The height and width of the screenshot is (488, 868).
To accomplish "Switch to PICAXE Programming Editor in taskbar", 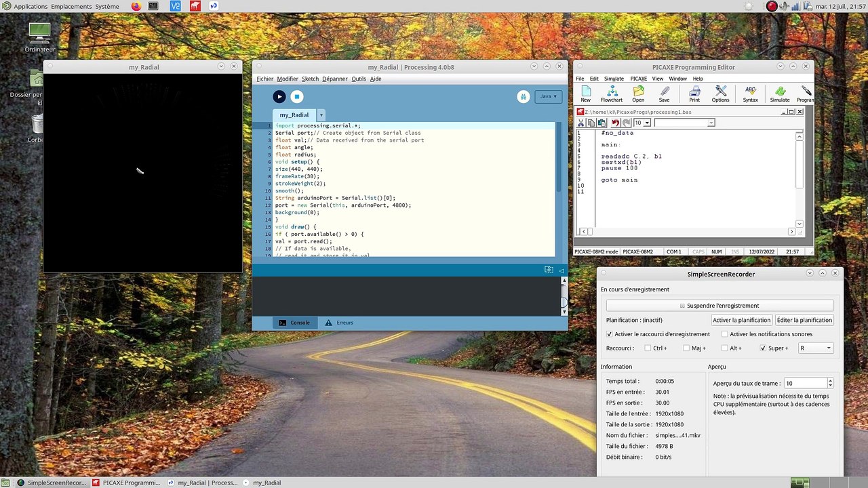I will [126, 483].
